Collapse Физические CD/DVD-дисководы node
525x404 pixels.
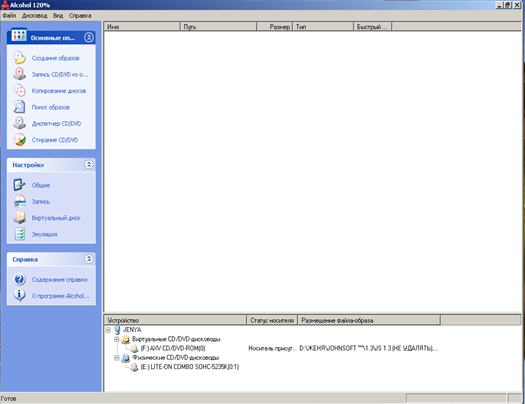tap(117, 358)
